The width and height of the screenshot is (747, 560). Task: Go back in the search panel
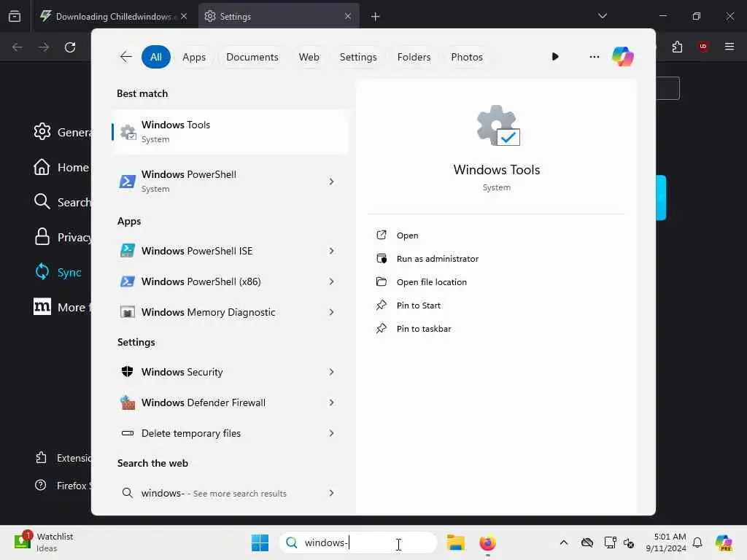pyautogui.click(x=125, y=57)
